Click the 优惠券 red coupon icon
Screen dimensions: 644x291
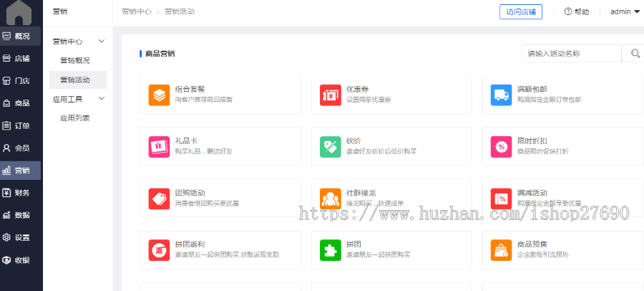[330, 95]
